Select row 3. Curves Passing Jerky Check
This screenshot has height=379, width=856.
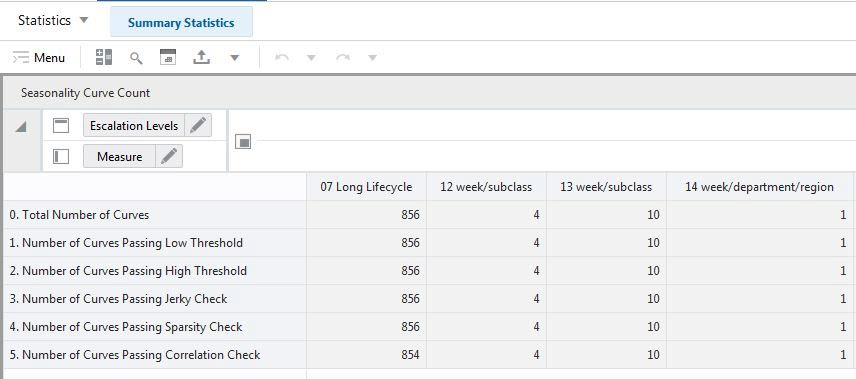[x=154, y=299]
